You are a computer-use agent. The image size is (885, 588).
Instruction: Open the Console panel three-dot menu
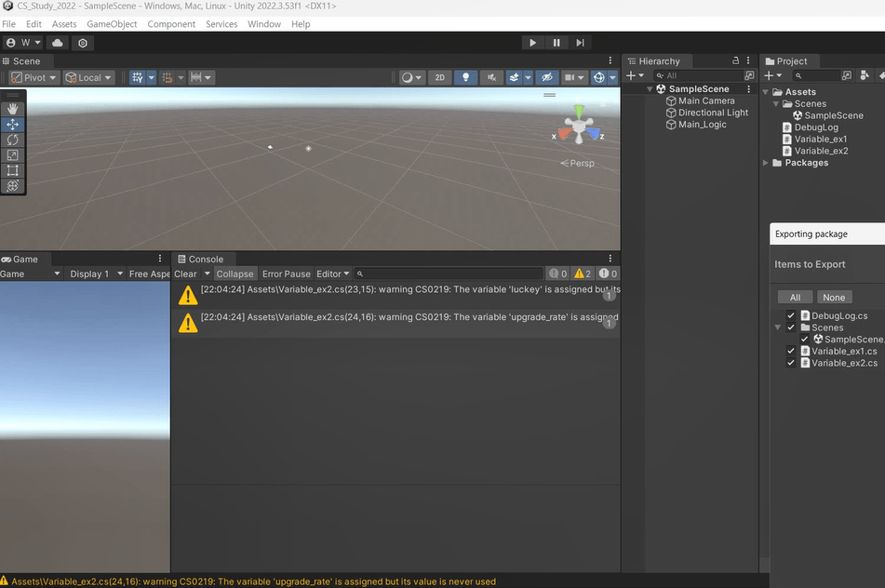(610, 259)
